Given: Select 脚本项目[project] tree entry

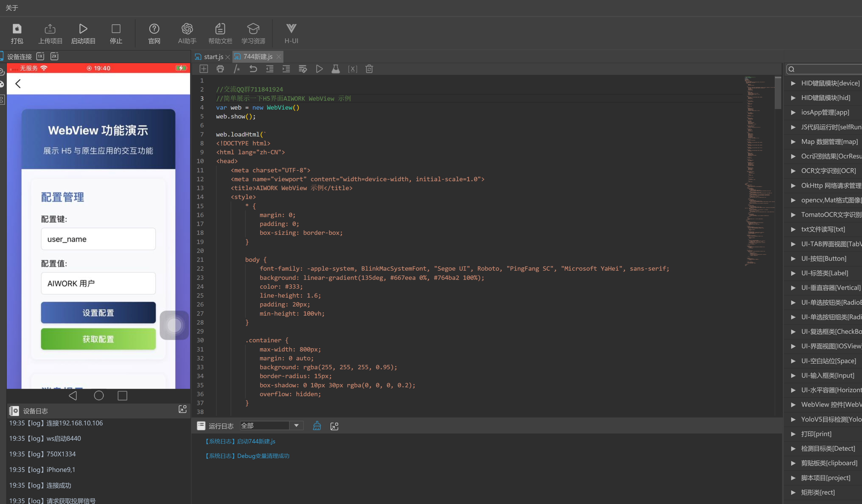Looking at the screenshot, I should coord(825,478).
